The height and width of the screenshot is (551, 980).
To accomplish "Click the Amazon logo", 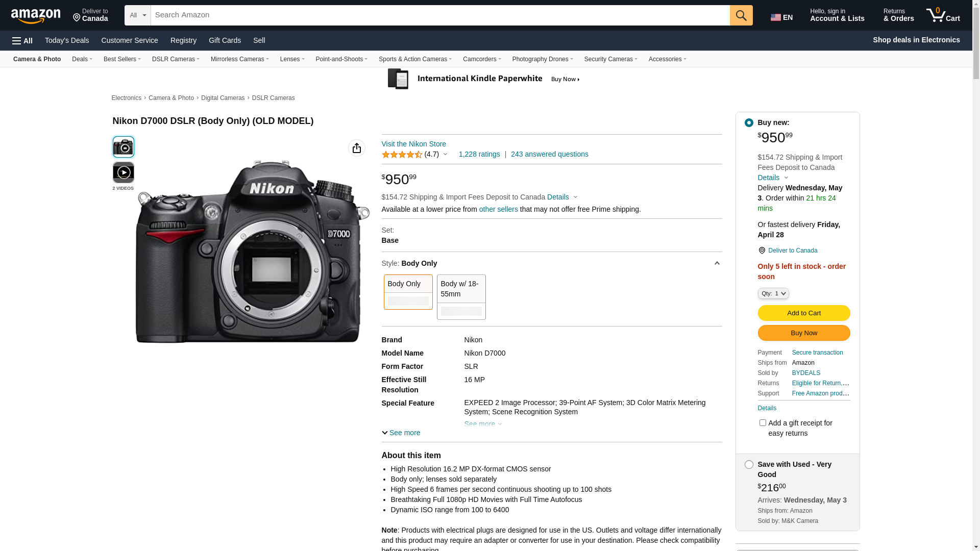I will click(36, 16).
